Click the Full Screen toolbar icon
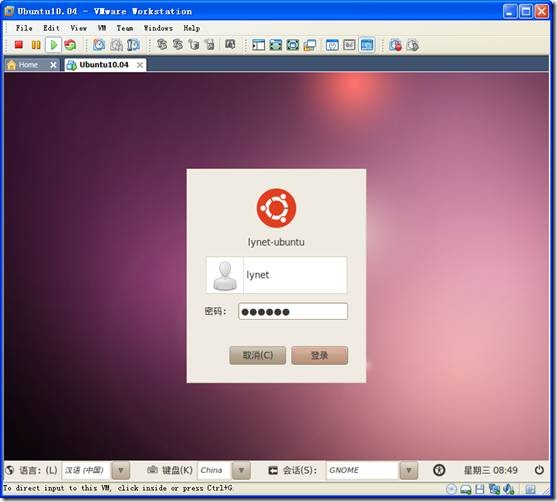This screenshot has width=557, height=502. (x=276, y=45)
